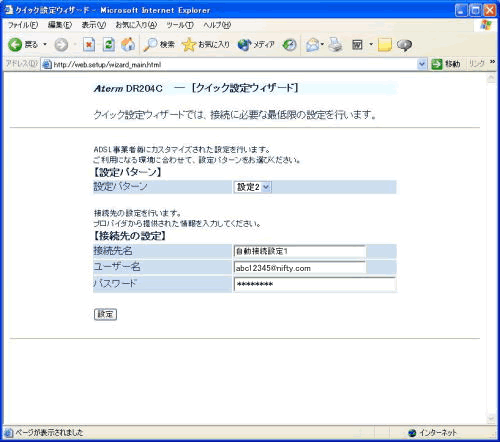Open the Back button history dropdown arrow
Screen dimensions: 500x442
click(45, 44)
